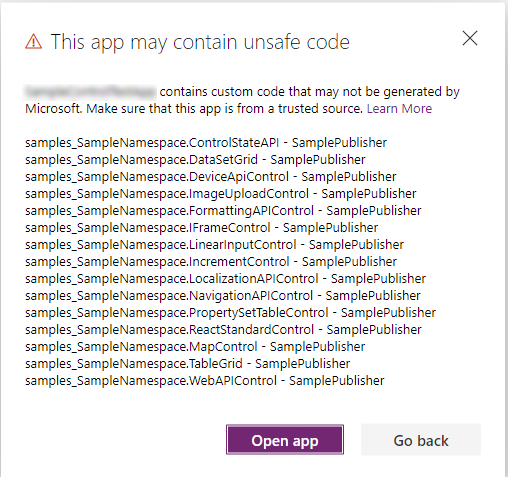Select the ReactStandardControl list entry
The height and width of the screenshot is (477, 508).
tap(223, 330)
